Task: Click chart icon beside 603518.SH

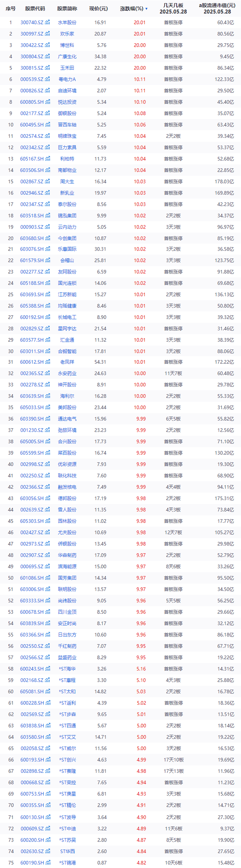Action: 47,215
